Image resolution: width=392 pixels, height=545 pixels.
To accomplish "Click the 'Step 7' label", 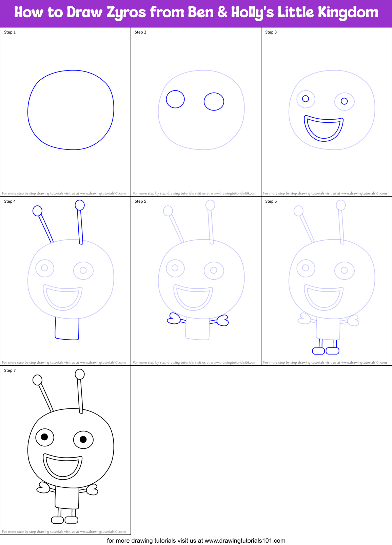I will [x=10, y=370].
